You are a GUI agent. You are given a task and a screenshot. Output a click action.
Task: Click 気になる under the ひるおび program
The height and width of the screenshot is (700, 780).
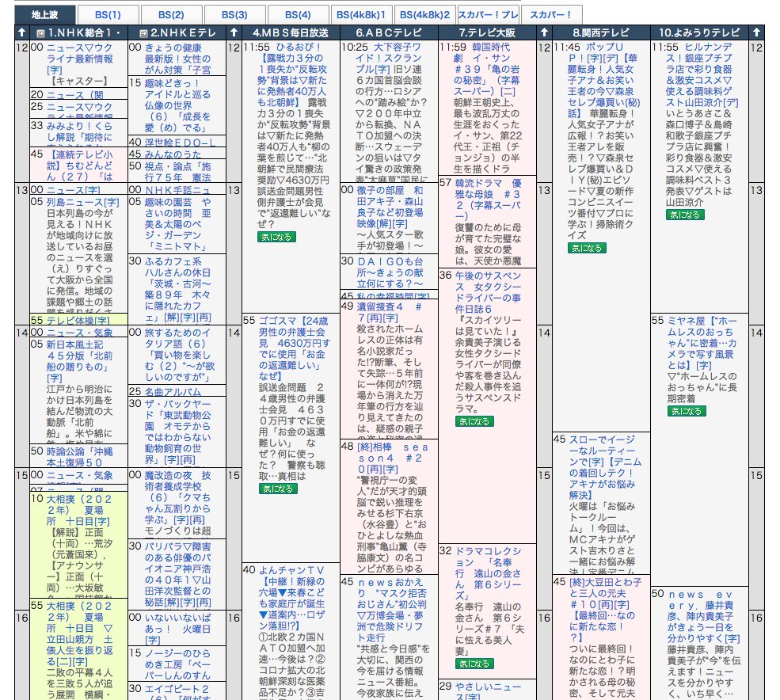(276, 238)
